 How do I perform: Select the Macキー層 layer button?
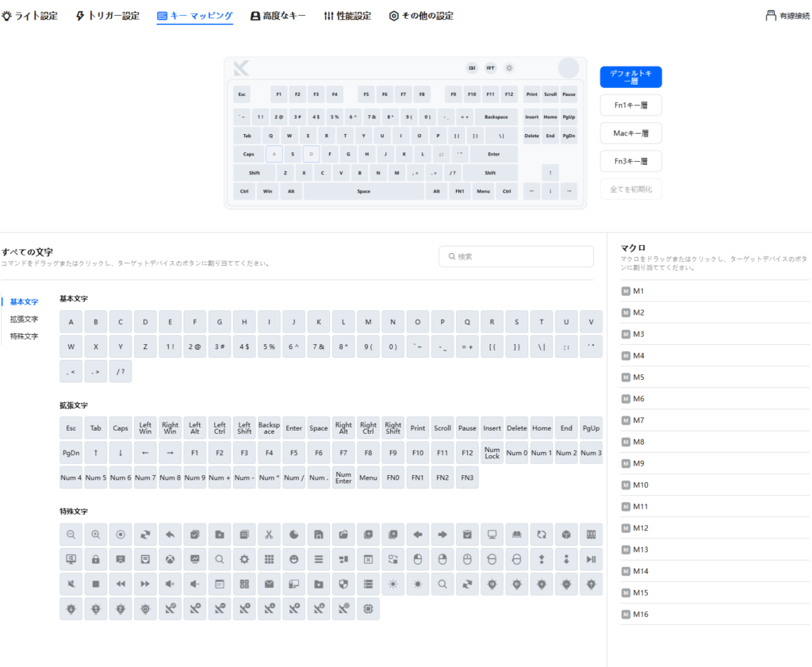coord(630,133)
